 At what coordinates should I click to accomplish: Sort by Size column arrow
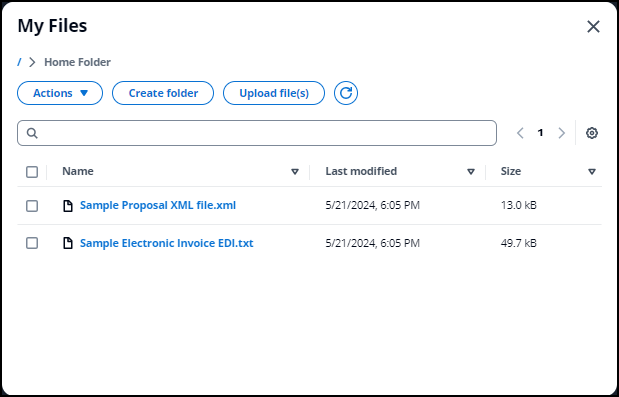pos(592,172)
